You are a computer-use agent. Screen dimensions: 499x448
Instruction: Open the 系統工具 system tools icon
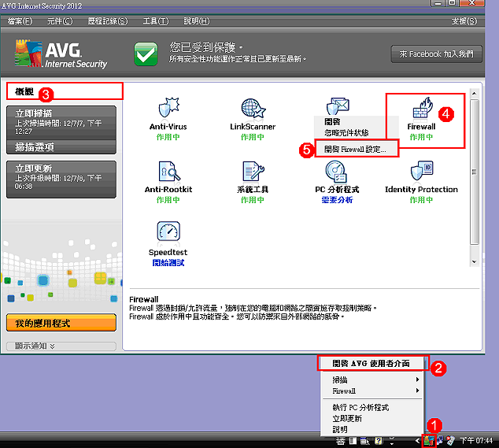click(253, 171)
